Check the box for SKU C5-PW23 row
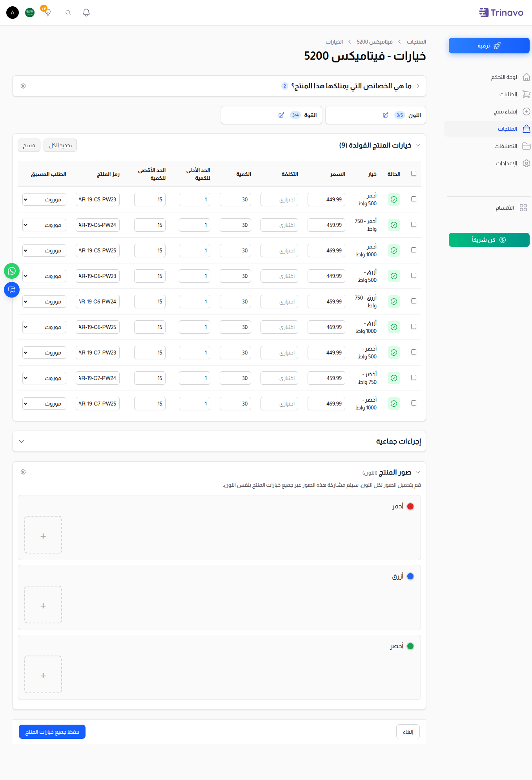 (x=414, y=199)
